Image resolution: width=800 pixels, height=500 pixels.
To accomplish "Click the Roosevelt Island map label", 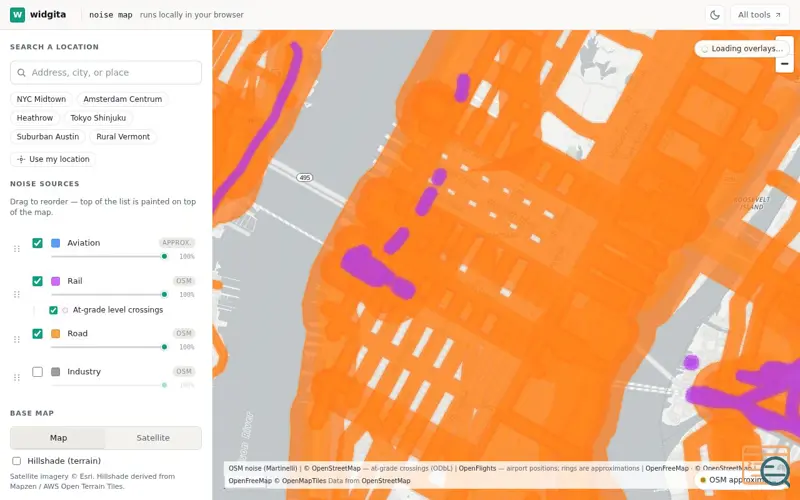I will coord(752,203).
